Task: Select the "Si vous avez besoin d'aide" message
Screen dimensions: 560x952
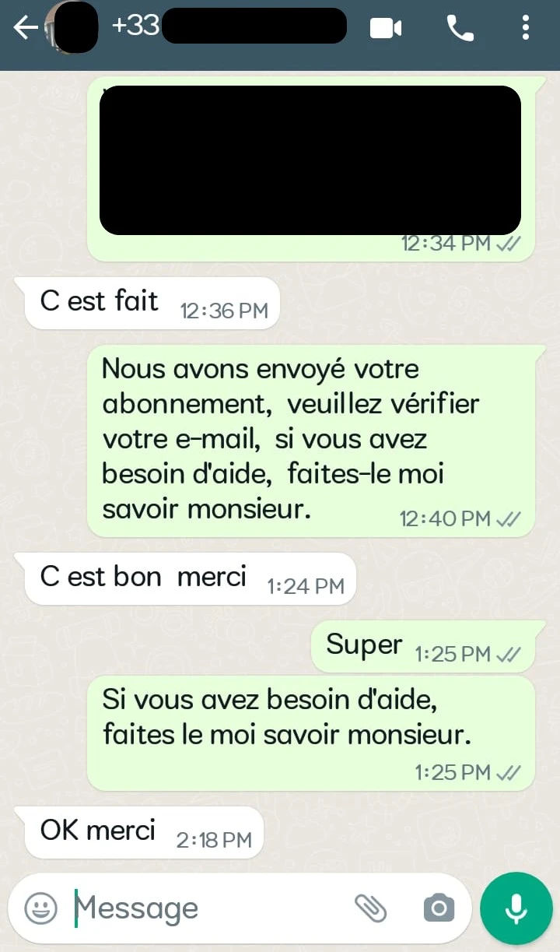Action: 310,733
